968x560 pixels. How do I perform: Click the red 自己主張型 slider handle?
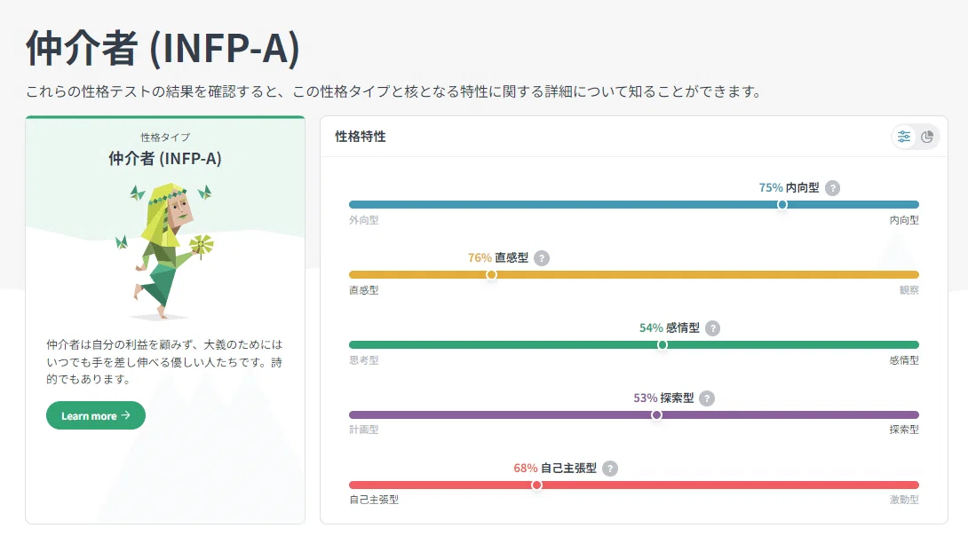[x=537, y=485]
